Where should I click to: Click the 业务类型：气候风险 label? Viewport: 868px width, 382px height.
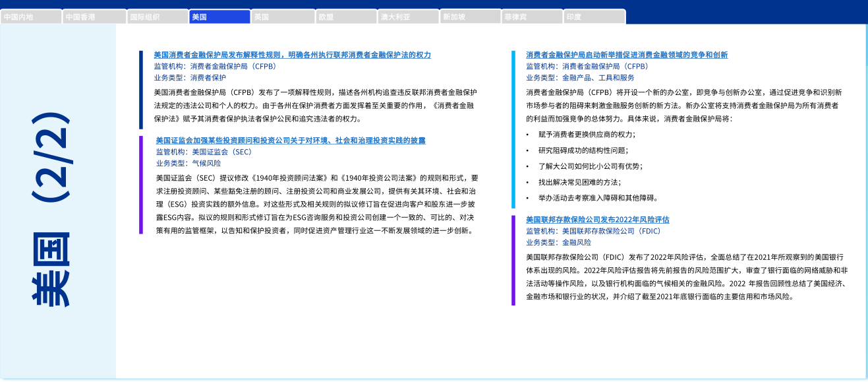[188, 163]
